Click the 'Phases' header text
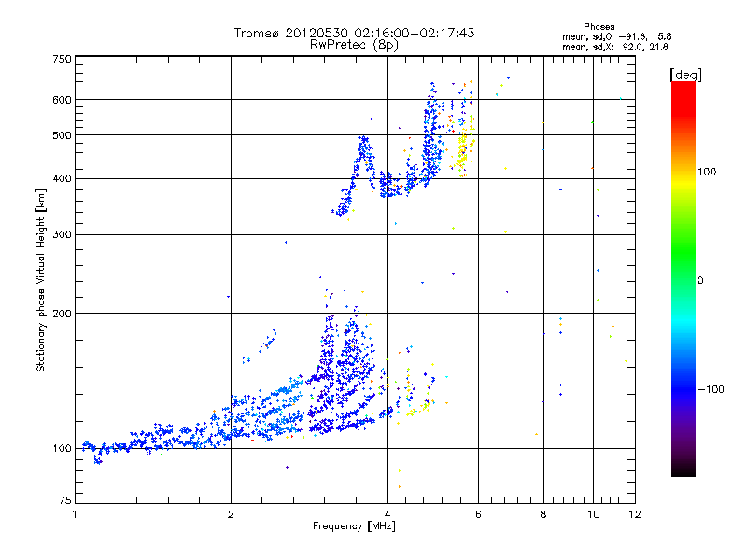The image size is (747, 560). coord(599,27)
